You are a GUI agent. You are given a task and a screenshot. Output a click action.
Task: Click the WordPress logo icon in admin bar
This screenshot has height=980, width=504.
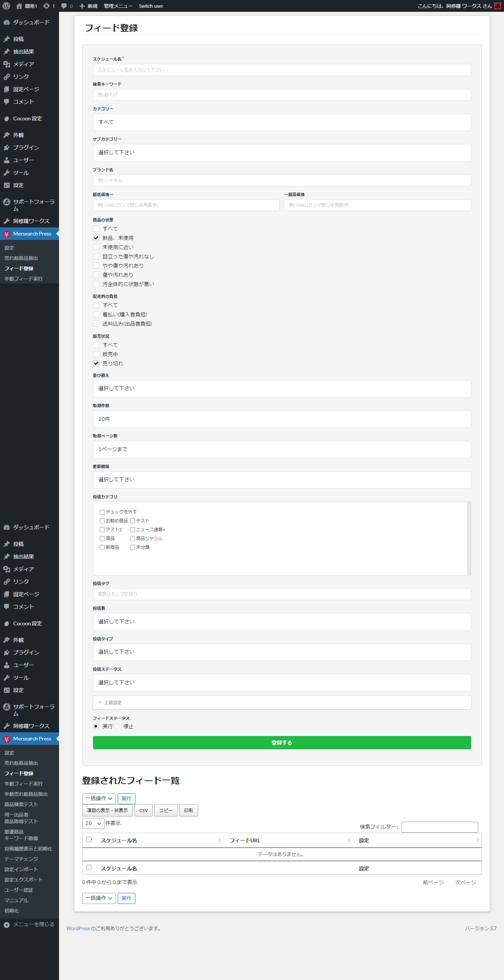click(x=7, y=6)
